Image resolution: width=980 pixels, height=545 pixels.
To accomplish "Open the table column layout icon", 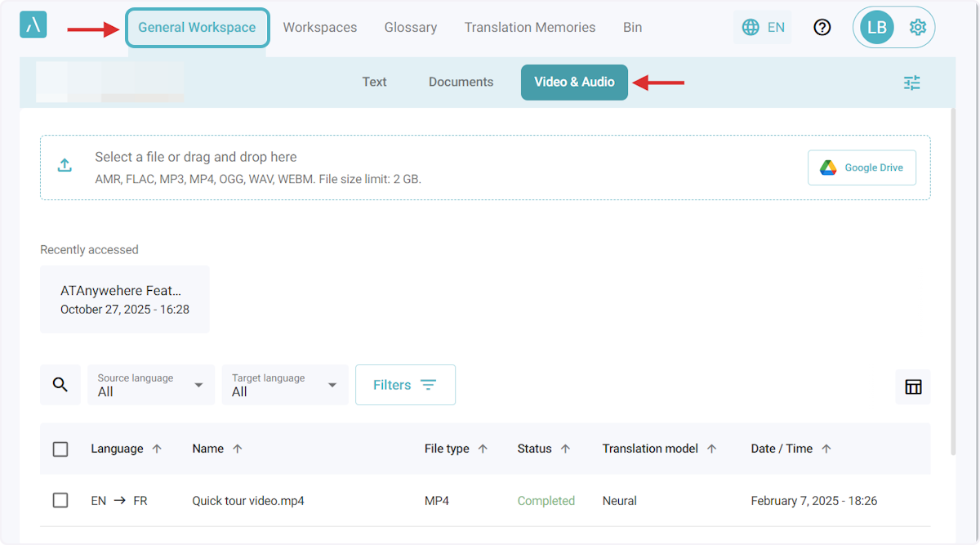I will pos(913,386).
